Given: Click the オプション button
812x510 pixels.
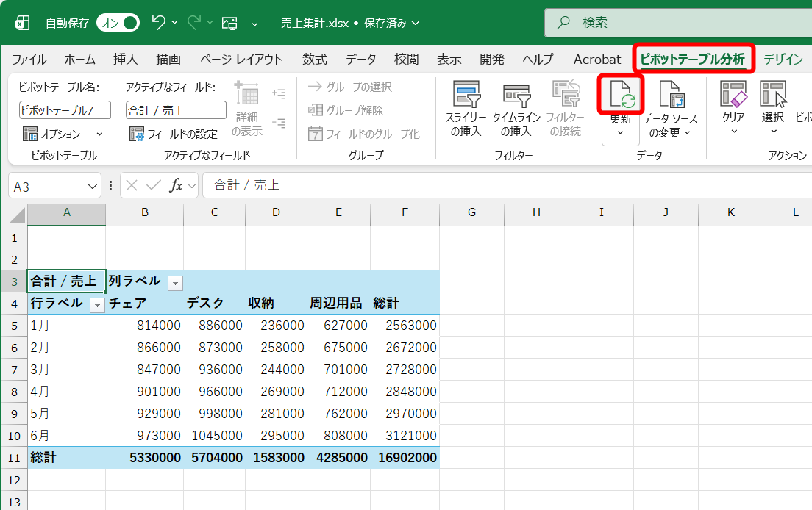Looking at the screenshot, I should pyautogui.click(x=51, y=134).
